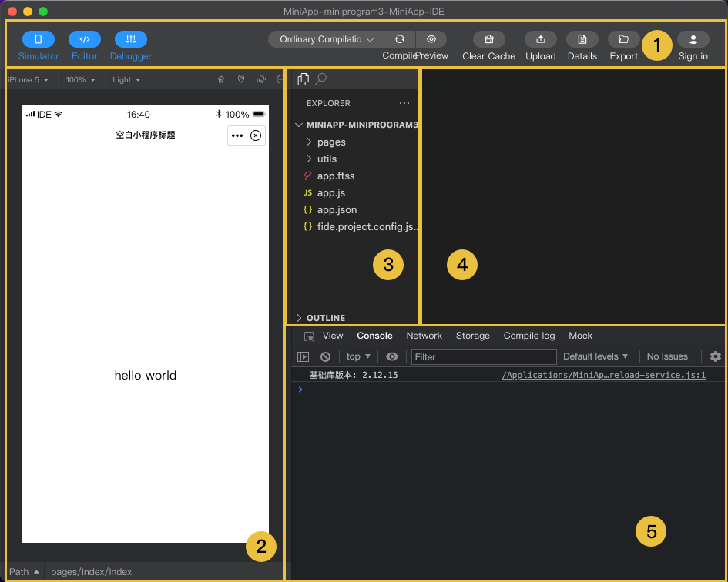Image resolution: width=728 pixels, height=582 pixels.
Task: Toggle the Editor panel button
Action: 85,39
